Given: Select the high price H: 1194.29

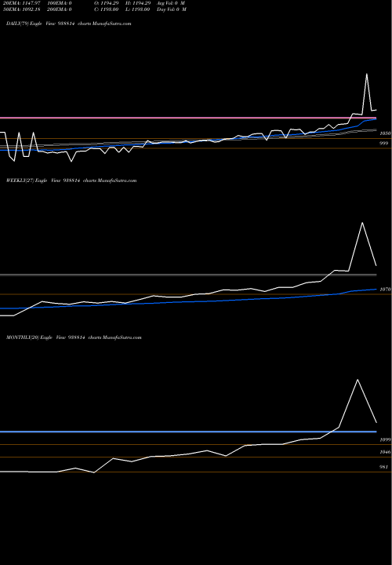Looking at the screenshot, I should pos(138,3).
